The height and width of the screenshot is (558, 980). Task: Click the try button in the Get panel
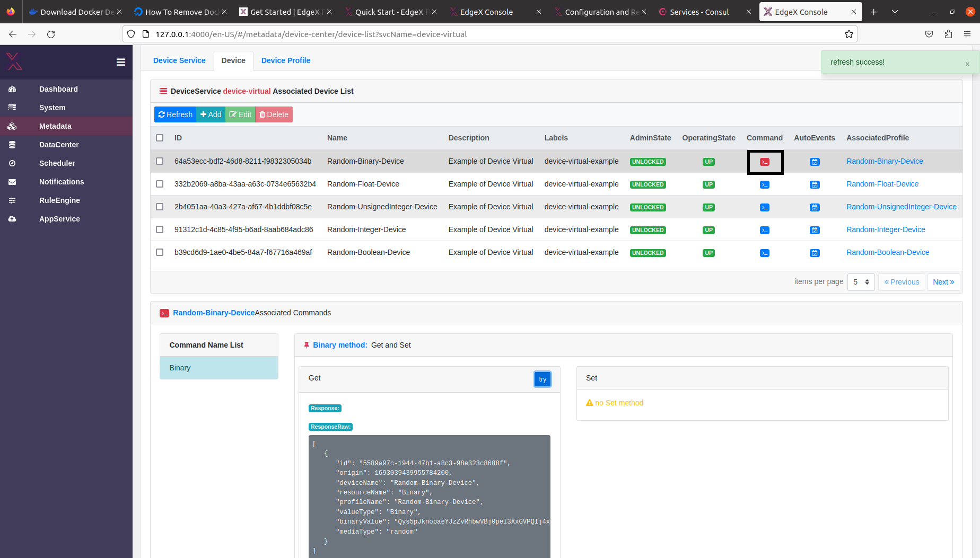click(x=542, y=379)
